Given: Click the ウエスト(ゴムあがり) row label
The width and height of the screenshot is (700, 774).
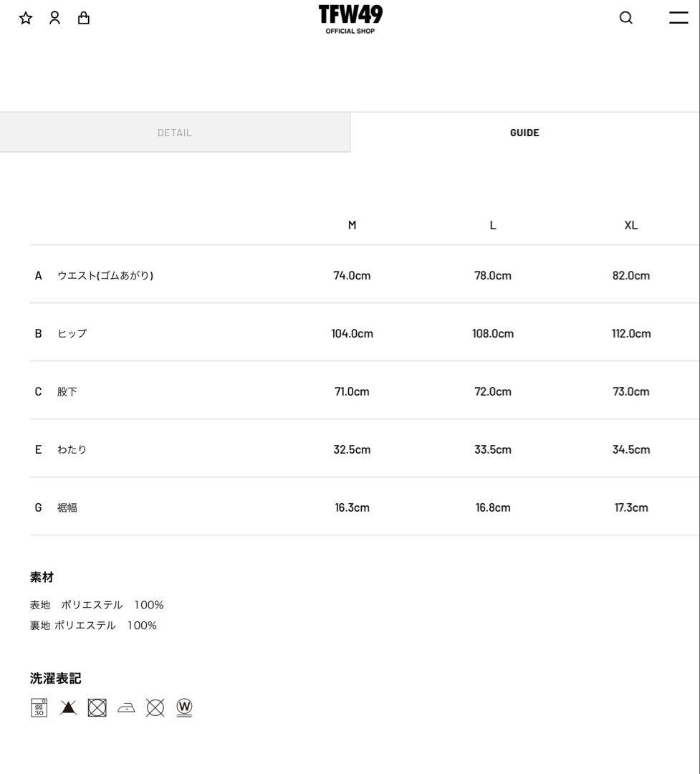Looking at the screenshot, I should pyautogui.click(x=105, y=276).
